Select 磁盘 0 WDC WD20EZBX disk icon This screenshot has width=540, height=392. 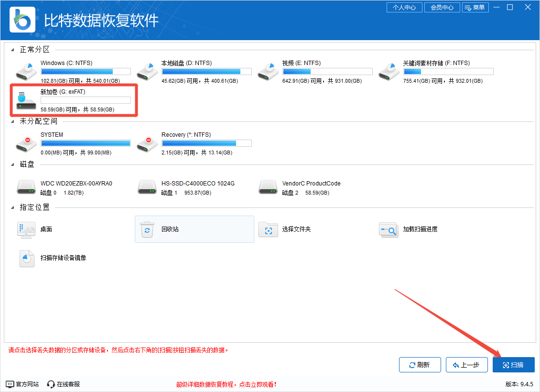pyautogui.click(x=26, y=187)
